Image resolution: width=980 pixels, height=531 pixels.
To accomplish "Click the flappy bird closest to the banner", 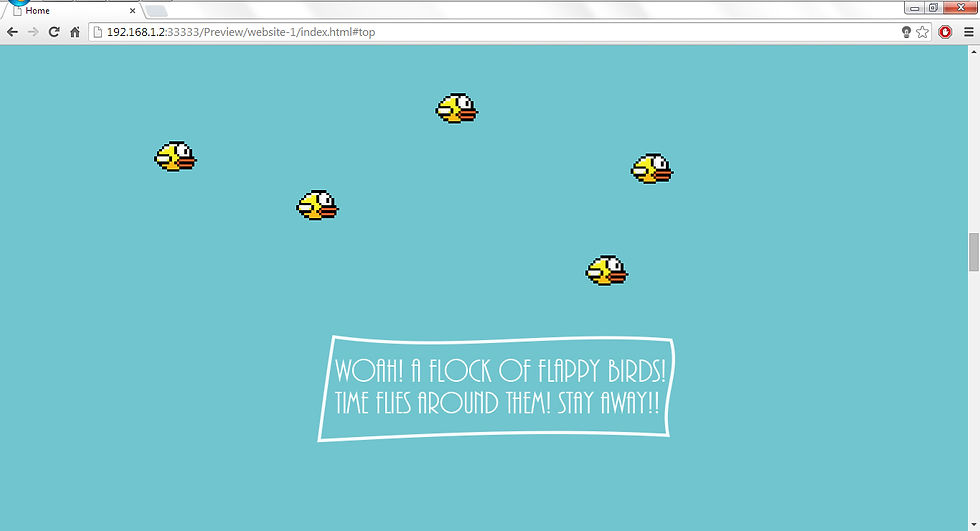I will coord(606,270).
